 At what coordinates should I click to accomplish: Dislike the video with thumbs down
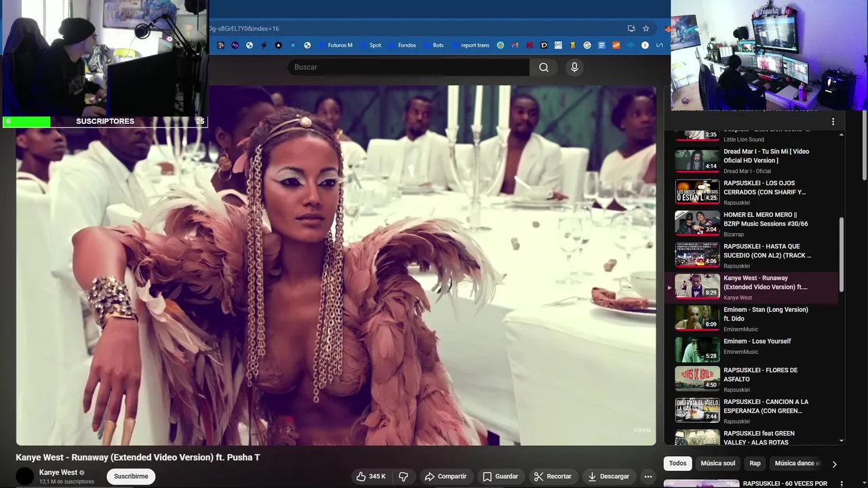[x=403, y=476]
